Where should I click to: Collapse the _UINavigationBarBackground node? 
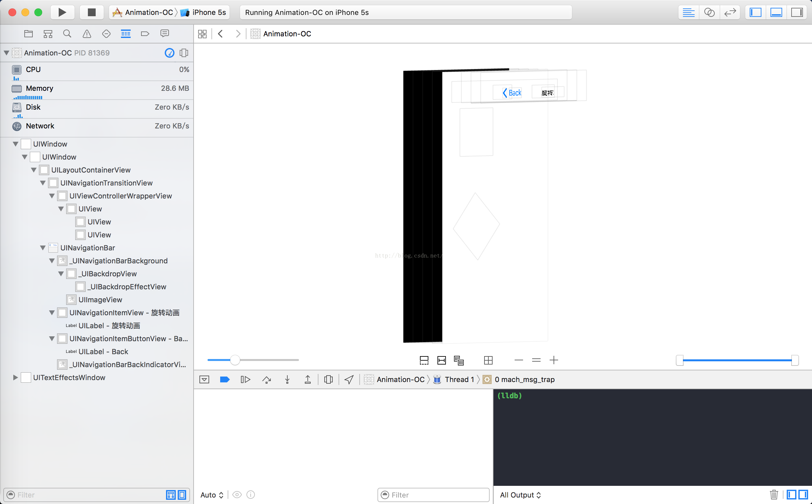click(x=52, y=261)
